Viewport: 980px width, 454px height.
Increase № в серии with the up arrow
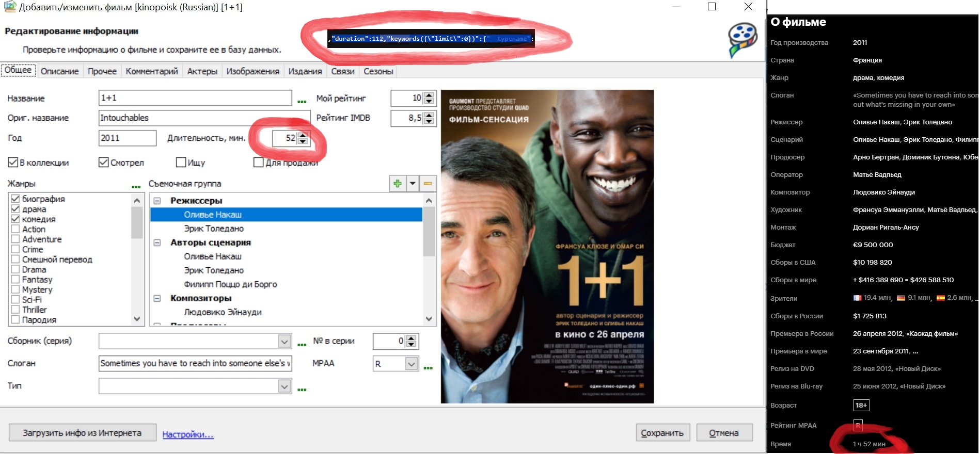pos(411,338)
